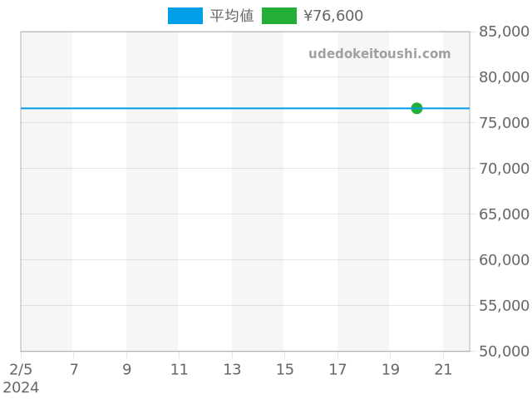
Task: Select the green data point on the chart
Action: point(416,108)
